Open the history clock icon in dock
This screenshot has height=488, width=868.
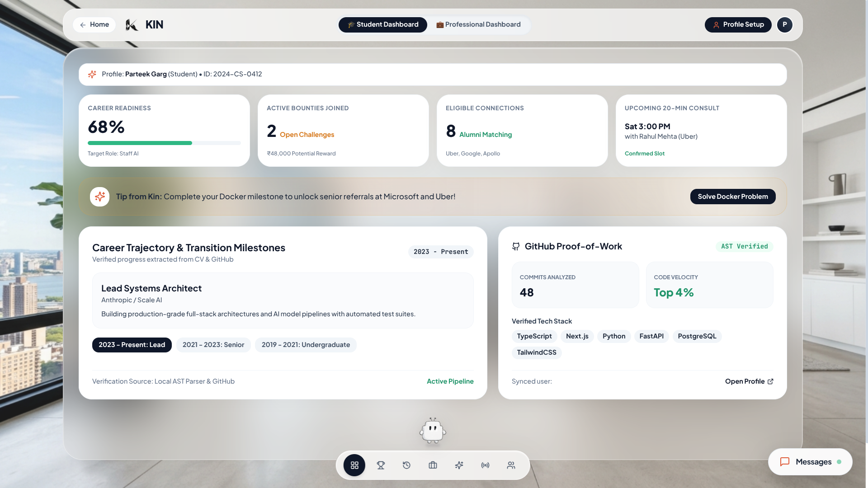(x=406, y=465)
